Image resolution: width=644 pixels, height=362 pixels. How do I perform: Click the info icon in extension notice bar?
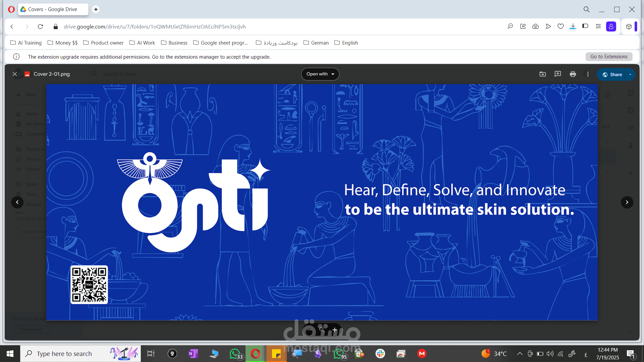[x=16, y=57]
